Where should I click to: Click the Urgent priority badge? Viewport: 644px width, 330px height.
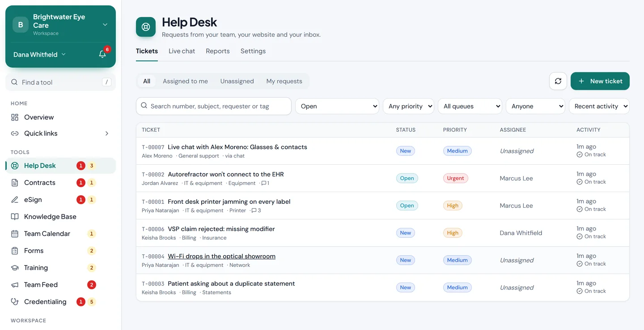[x=455, y=178]
